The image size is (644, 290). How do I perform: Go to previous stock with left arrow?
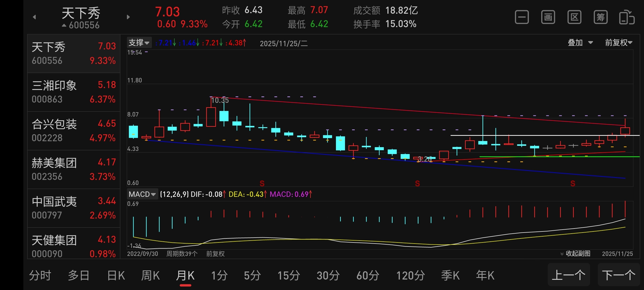pyautogui.click(x=34, y=17)
